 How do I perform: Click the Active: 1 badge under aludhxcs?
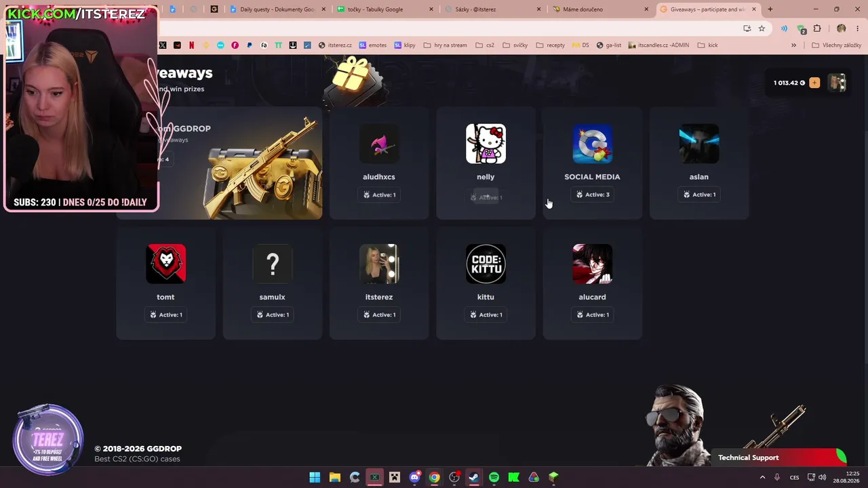click(x=379, y=195)
